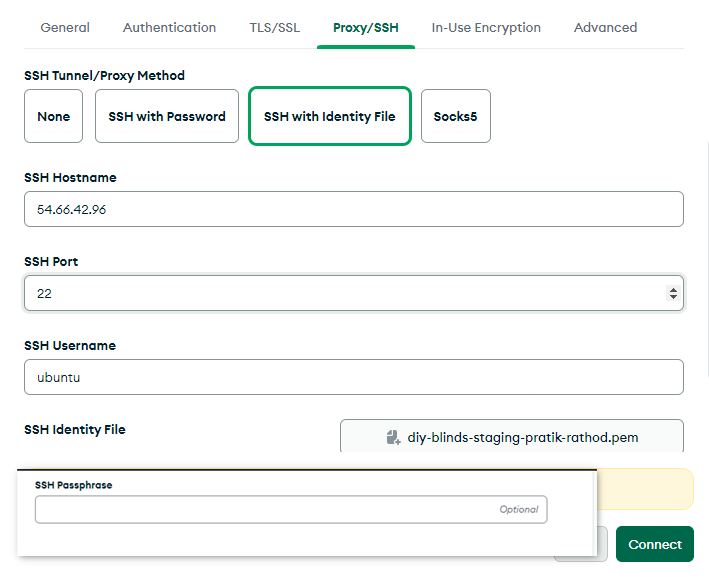
Task: Decrease SSH Port with the down arrow
Action: click(673, 298)
